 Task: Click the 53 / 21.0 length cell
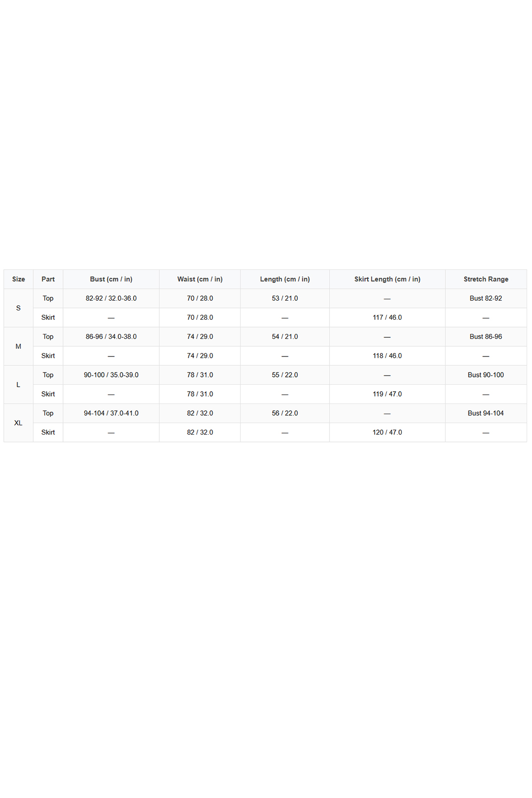tap(285, 298)
